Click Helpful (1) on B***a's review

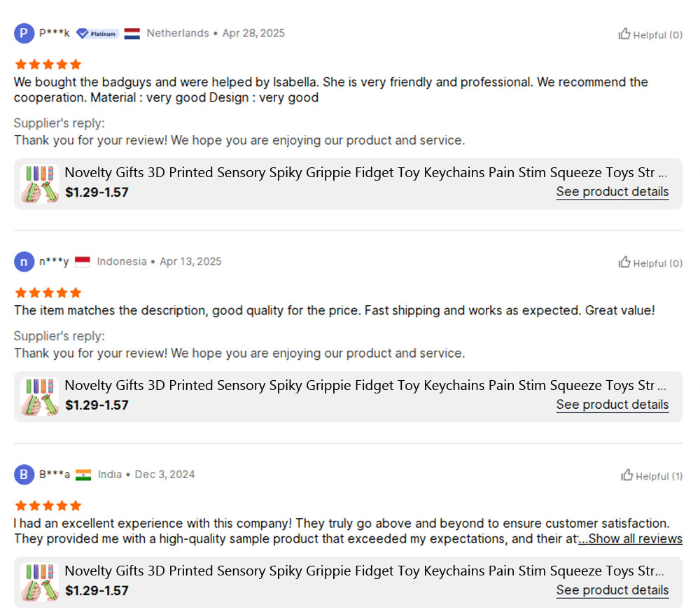[x=651, y=475]
